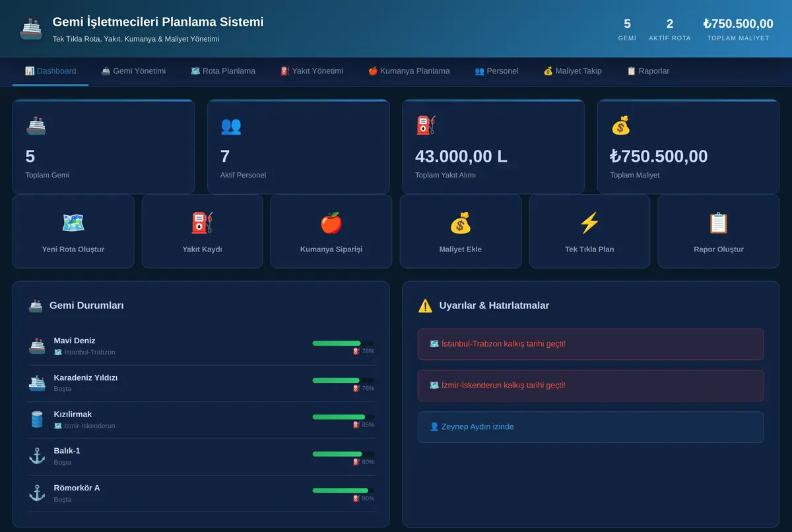Click the lightning icon on Tek Tıkla Plan
This screenshot has height=532, width=792.
point(589,222)
